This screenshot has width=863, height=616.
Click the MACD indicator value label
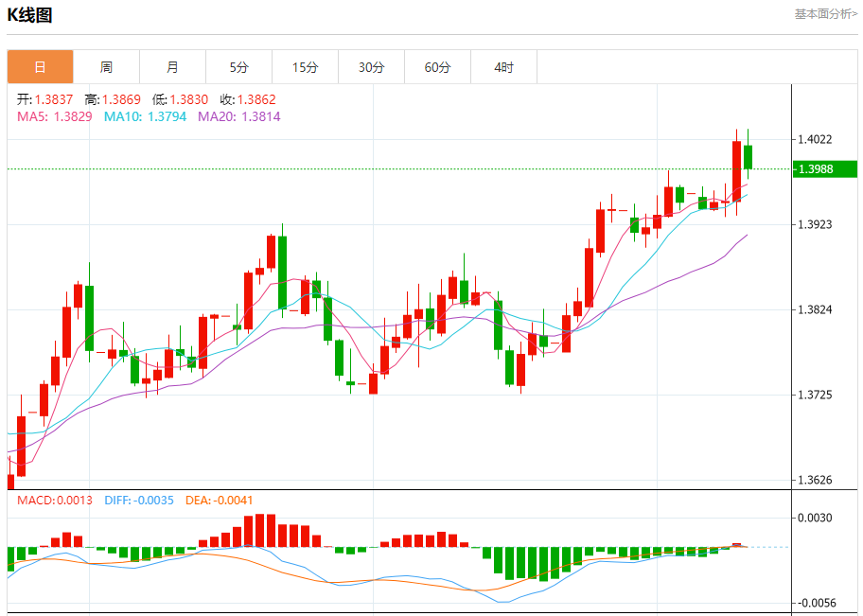pyautogui.click(x=55, y=500)
